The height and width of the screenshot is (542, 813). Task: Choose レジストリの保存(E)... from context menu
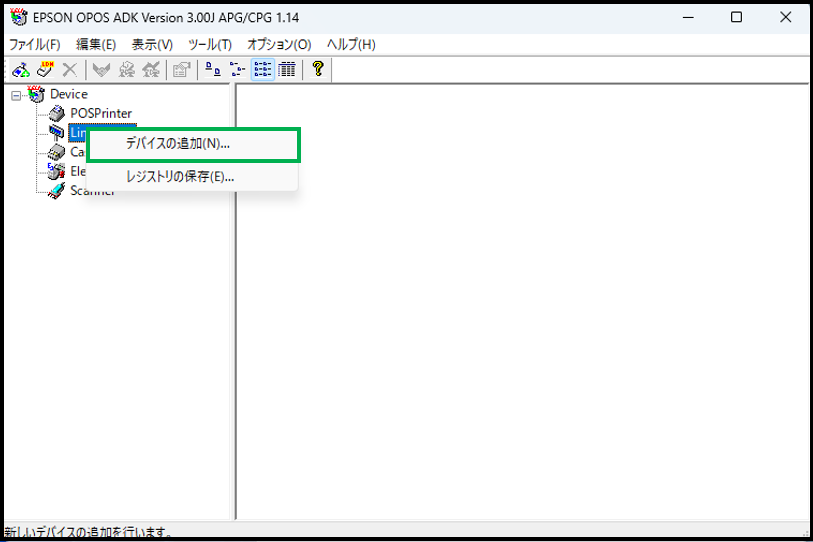click(x=179, y=177)
